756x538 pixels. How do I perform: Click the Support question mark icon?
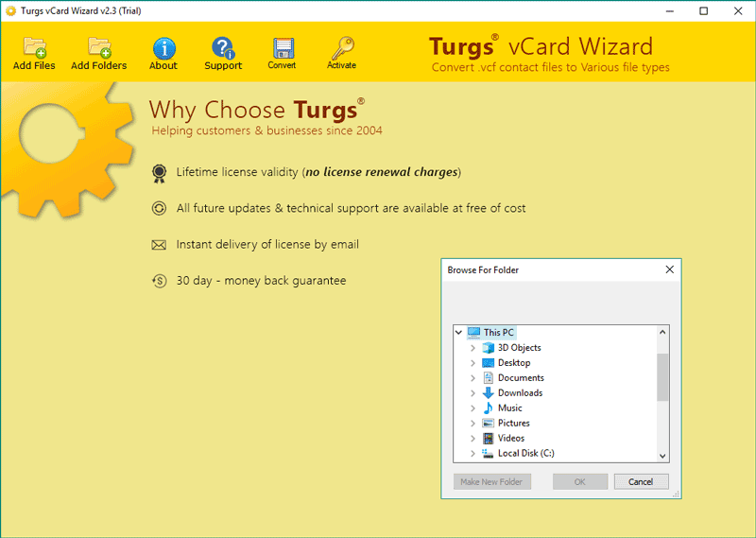pyautogui.click(x=223, y=48)
